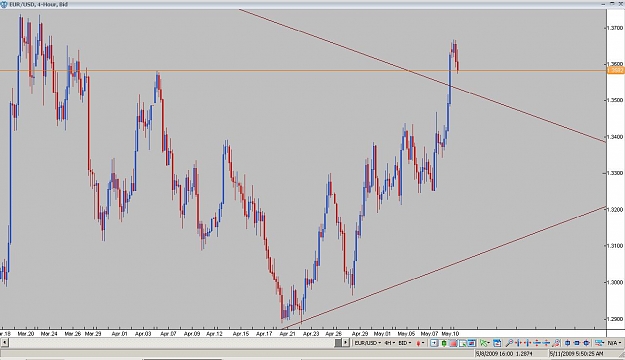
Task: Click the Apr.21 date axis label
Action: 287,334
